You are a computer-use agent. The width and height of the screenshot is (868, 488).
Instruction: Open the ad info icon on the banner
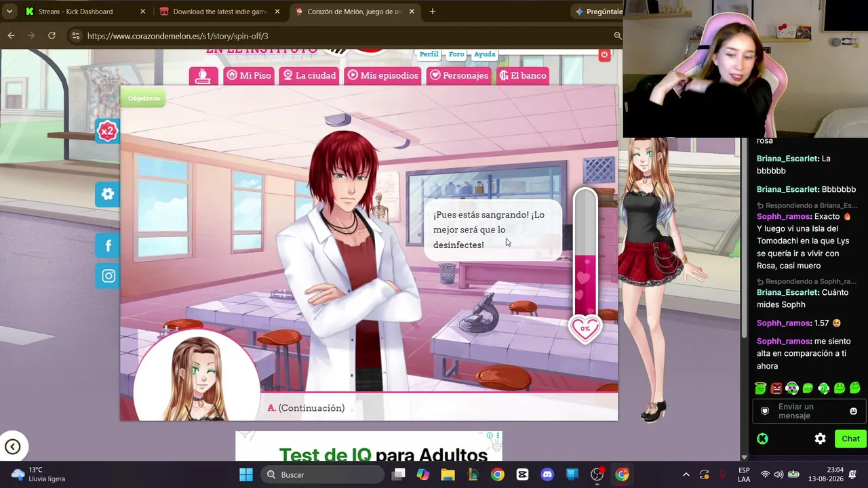tap(490, 435)
